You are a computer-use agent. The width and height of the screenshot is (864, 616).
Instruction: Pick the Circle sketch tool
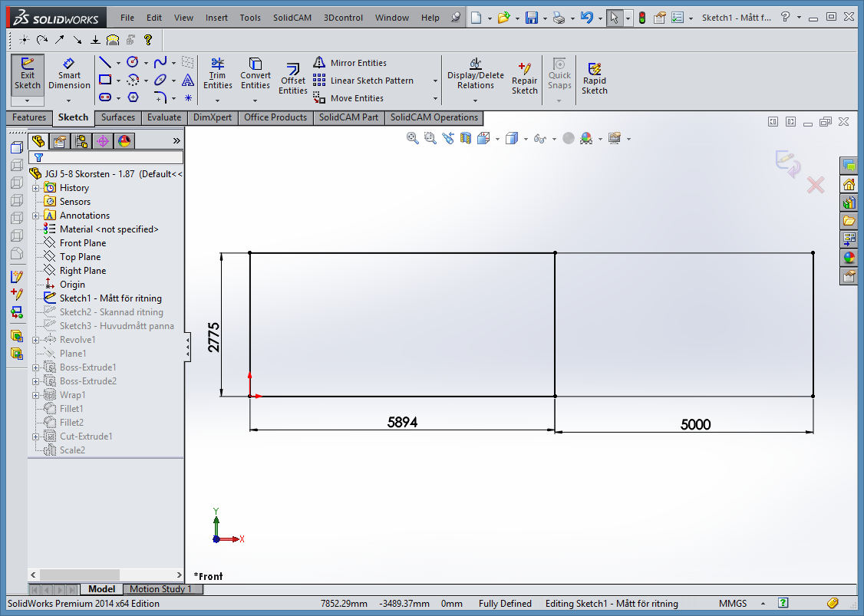click(x=132, y=62)
